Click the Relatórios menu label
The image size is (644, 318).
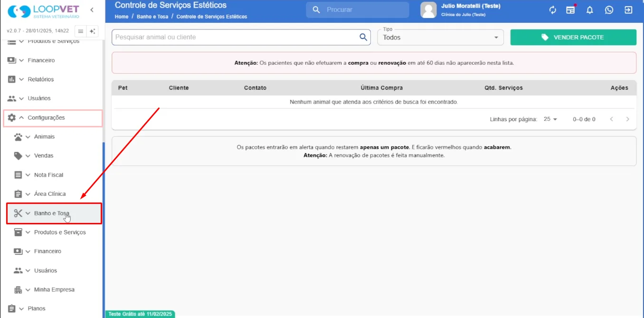point(41,79)
